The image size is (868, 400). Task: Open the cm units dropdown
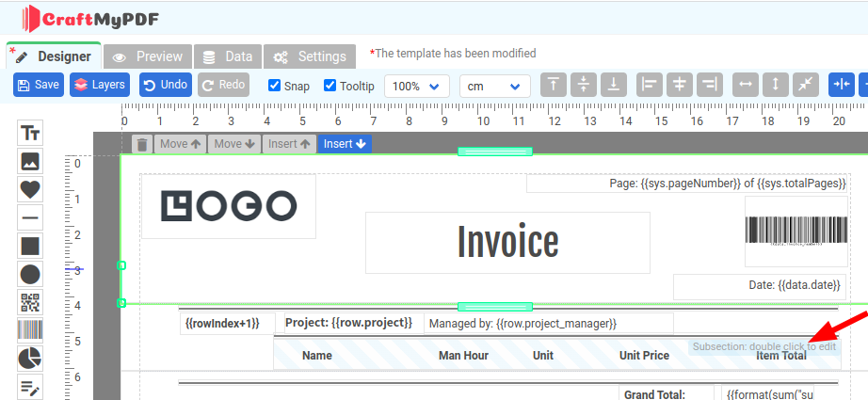494,86
